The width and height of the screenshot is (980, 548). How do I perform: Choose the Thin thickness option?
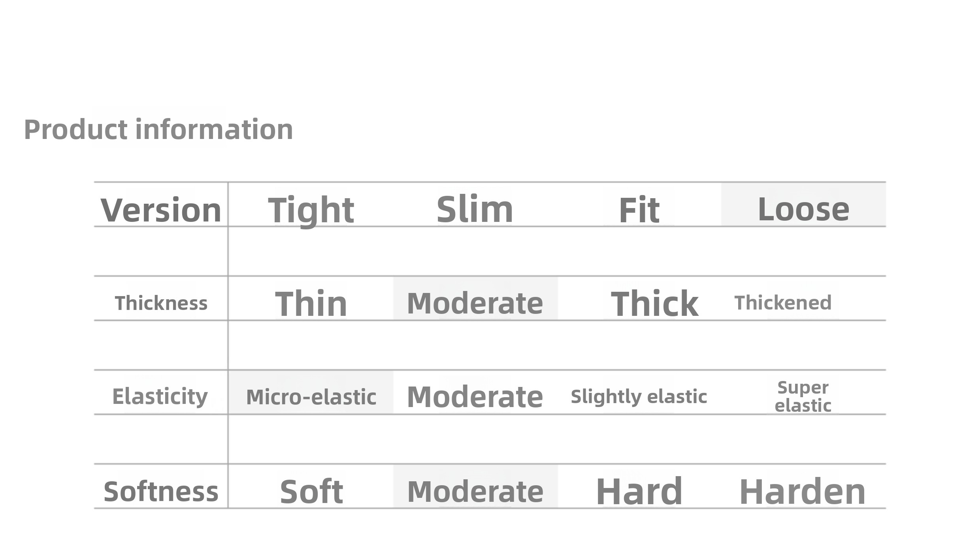pyautogui.click(x=311, y=303)
